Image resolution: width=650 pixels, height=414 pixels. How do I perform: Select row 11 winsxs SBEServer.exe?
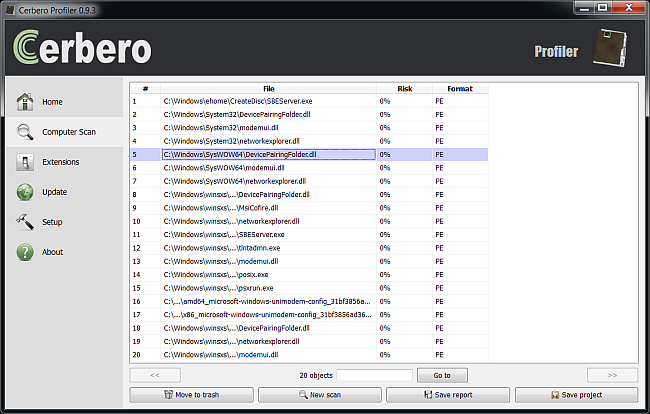309,235
